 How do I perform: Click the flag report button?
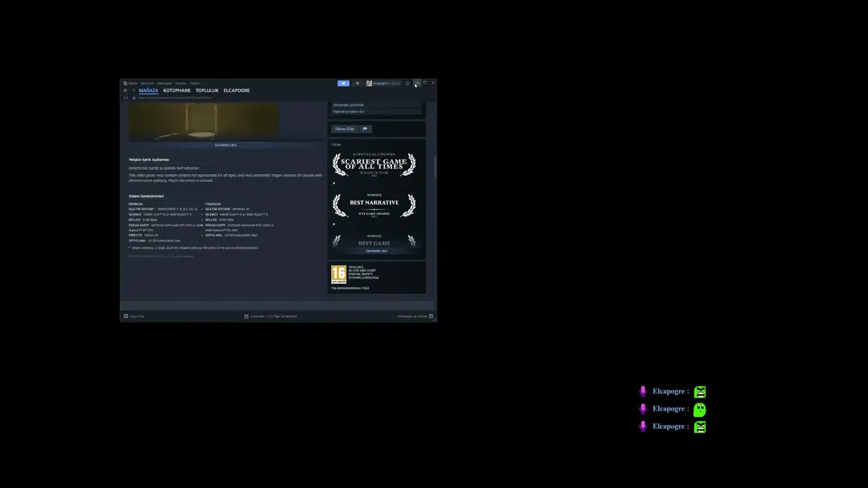365,129
